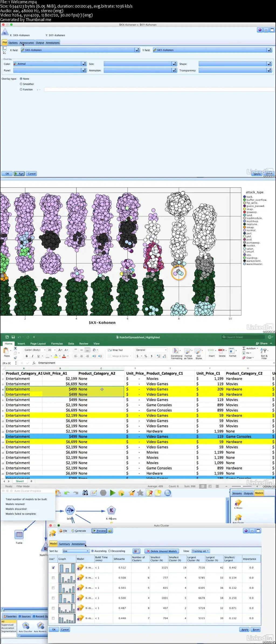Screen dimensions: 276x644
Task: Open the Size overlay field picker
Action: tap(175, 64)
